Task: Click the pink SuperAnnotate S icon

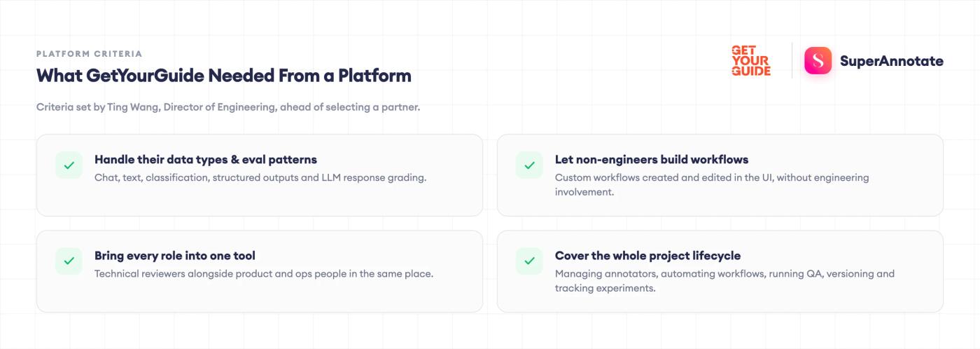Action: pos(818,61)
